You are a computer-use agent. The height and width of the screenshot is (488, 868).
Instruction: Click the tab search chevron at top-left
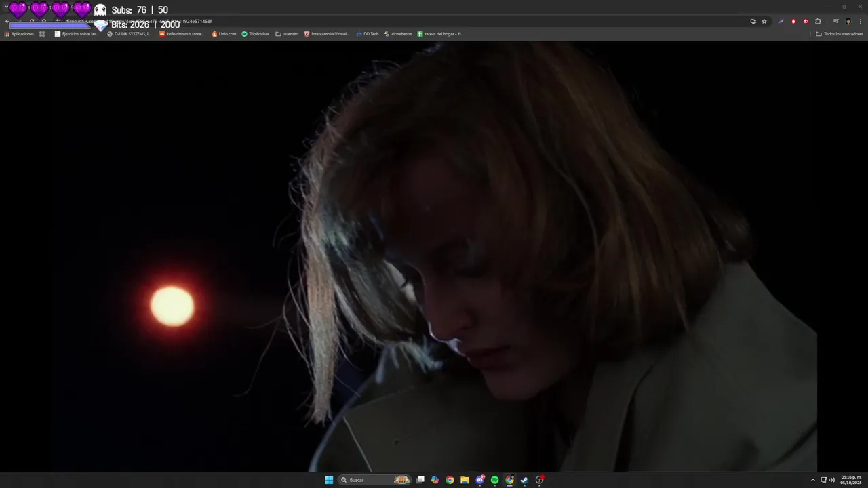tap(7, 7)
